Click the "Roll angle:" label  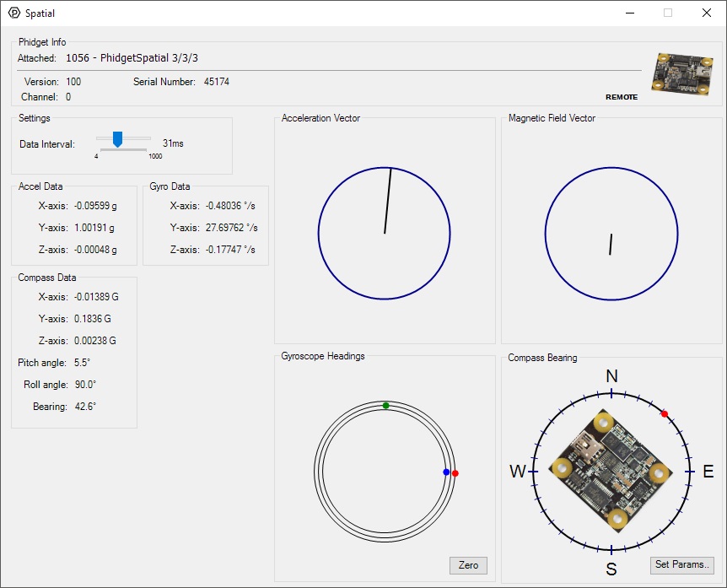(x=46, y=385)
